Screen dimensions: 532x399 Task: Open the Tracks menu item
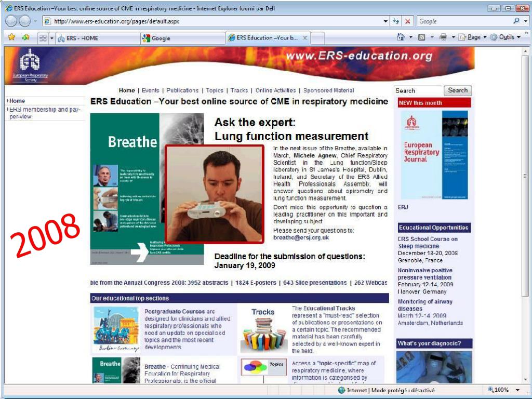point(239,90)
